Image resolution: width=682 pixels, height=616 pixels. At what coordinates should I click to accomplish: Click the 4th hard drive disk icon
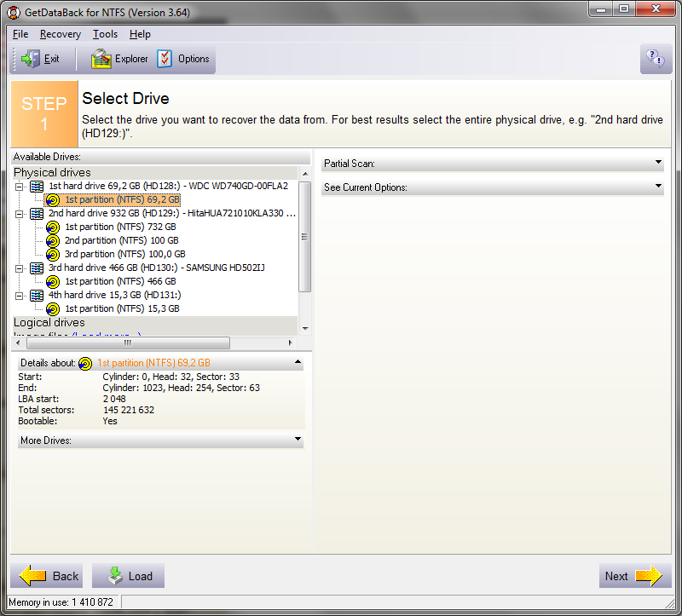[x=37, y=296]
